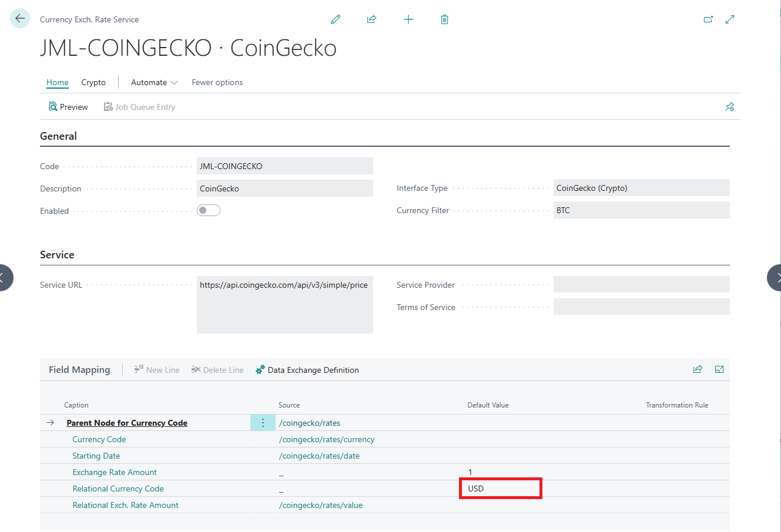The width and height of the screenshot is (781, 532).
Task: Go to the next record
Action: [x=775, y=278]
